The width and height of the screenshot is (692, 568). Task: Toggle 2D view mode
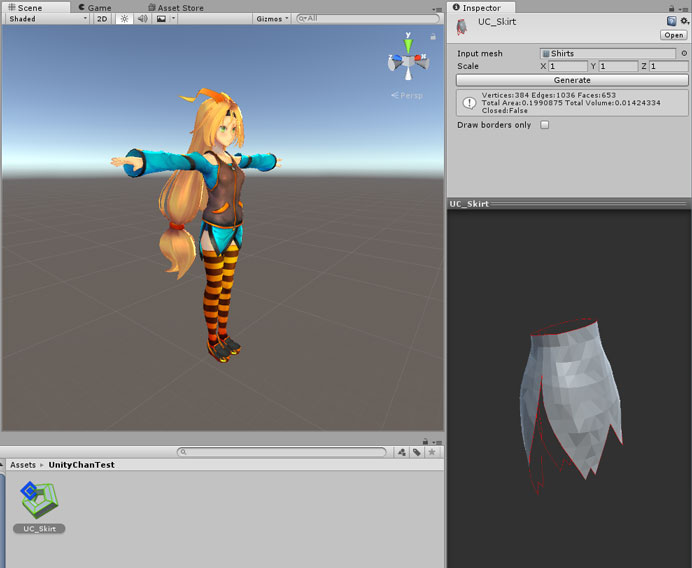102,19
